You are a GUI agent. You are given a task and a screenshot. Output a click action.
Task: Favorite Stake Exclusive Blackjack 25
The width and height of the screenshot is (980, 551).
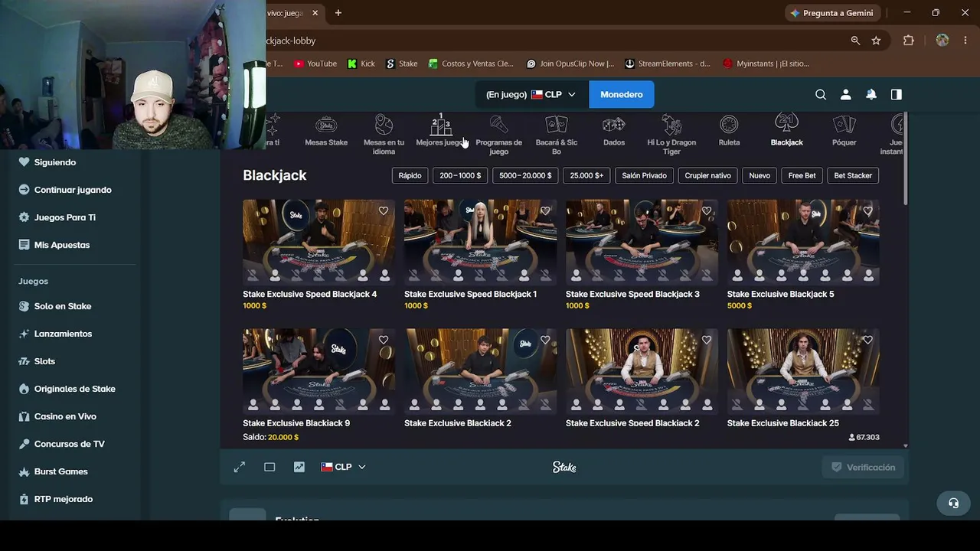(867, 341)
